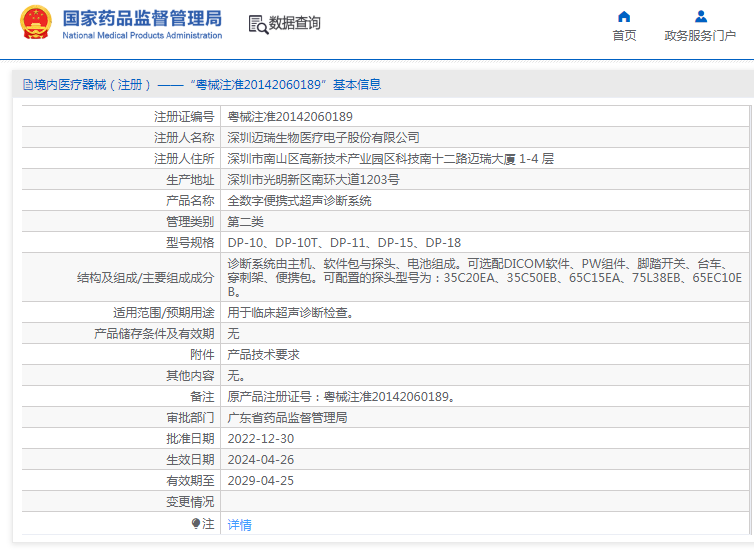The width and height of the screenshot is (754, 553).
Task: Open the 详情 link
Action: [239, 525]
